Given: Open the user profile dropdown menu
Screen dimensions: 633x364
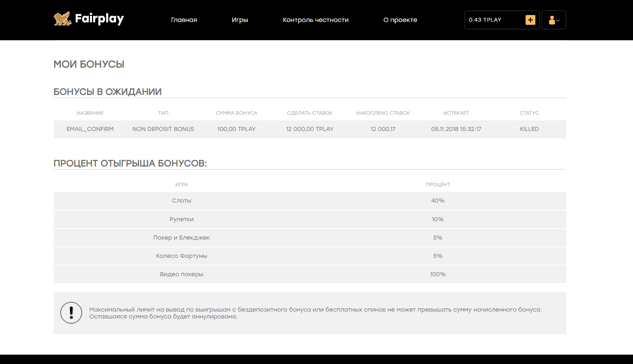Looking at the screenshot, I should coord(554,20).
